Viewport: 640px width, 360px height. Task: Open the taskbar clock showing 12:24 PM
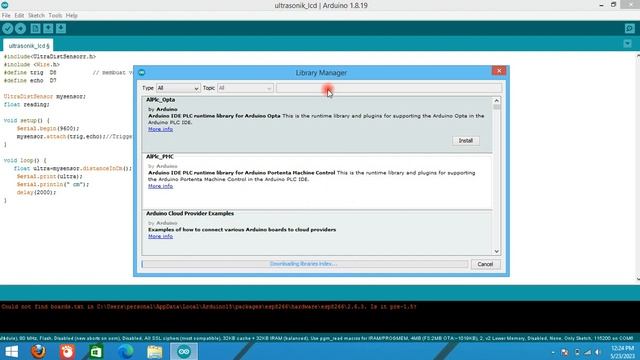[622, 352]
